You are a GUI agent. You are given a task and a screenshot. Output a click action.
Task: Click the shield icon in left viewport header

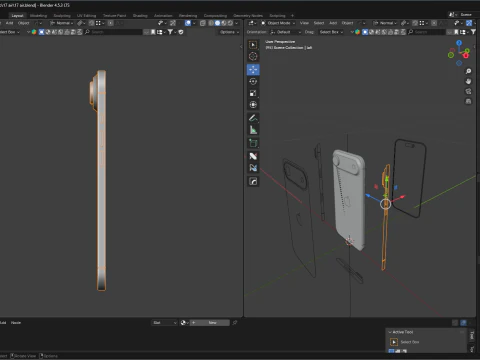(x=181, y=32)
